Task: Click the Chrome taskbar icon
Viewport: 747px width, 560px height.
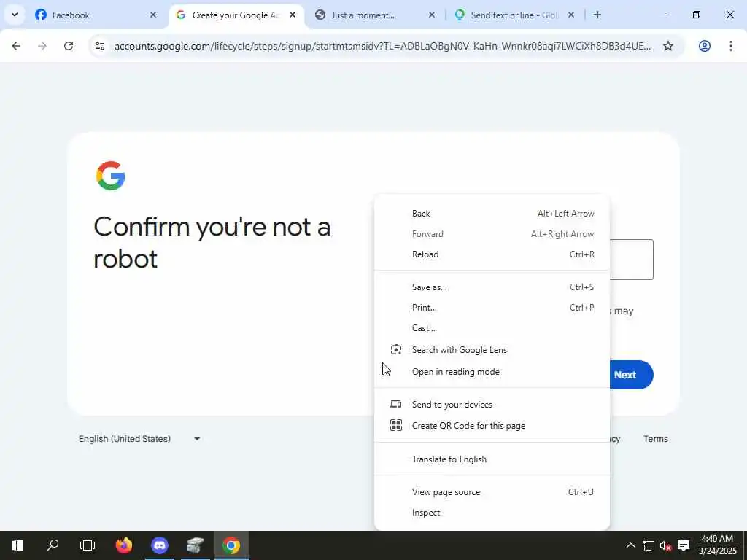Action: (x=231, y=545)
